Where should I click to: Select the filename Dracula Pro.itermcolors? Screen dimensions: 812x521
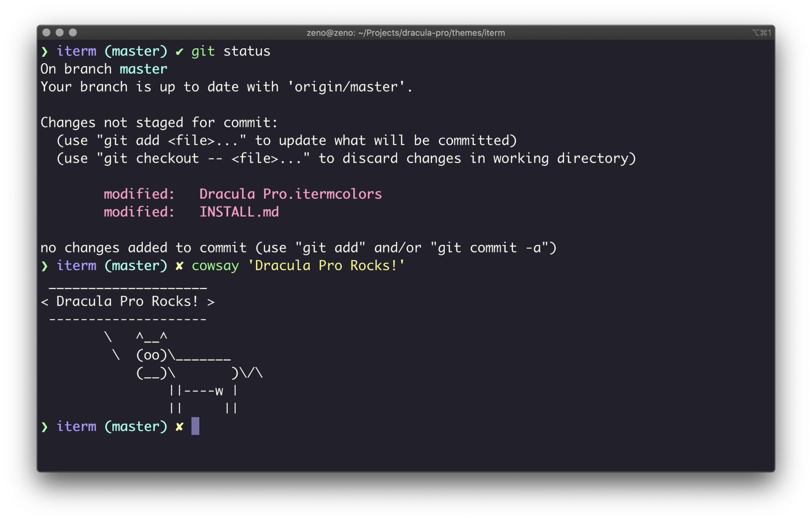click(290, 194)
